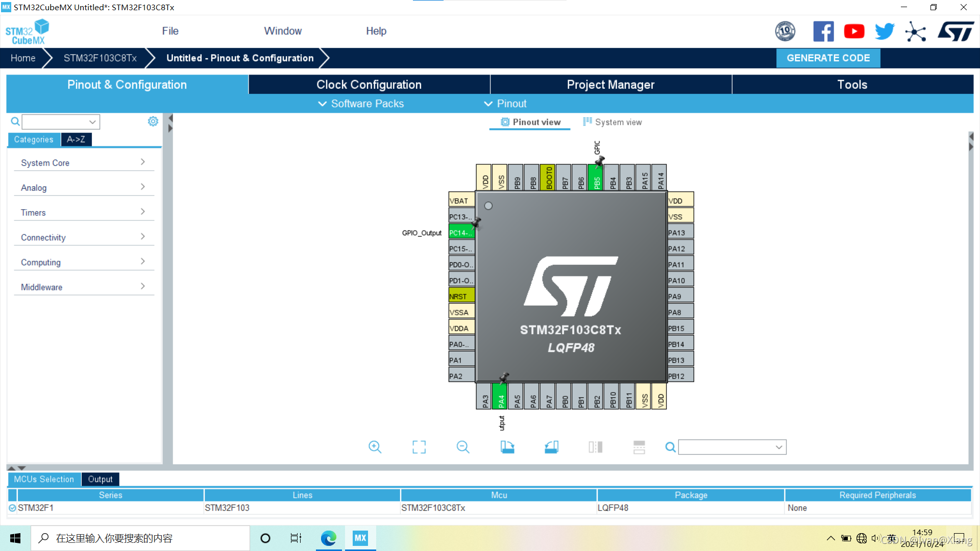The width and height of the screenshot is (980, 551).
Task: Collapse the left categories panel arrow
Action: (170, 118)
